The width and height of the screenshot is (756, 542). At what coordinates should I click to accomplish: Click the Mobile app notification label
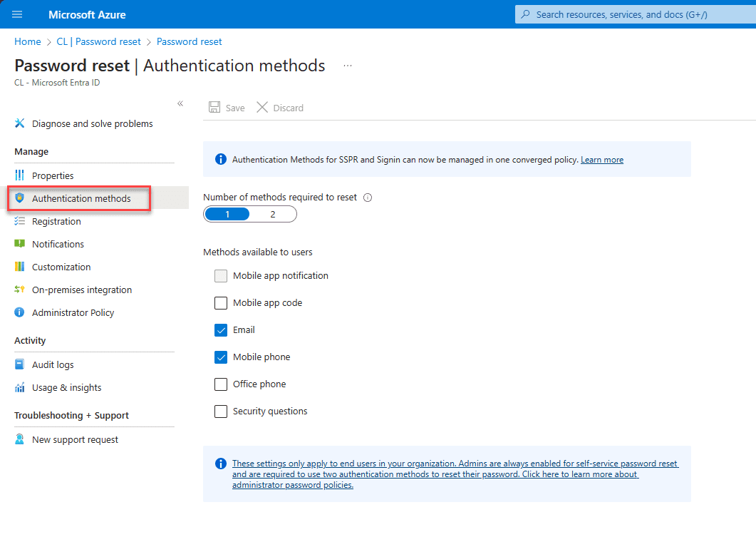[281, 275]
